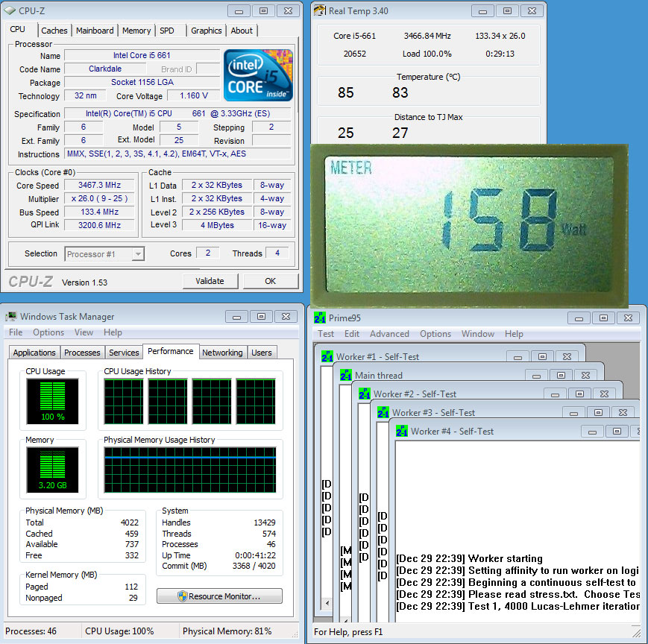Click OK in CPU-Z
This screenshot has height=644, width=648.
(270, 281)
